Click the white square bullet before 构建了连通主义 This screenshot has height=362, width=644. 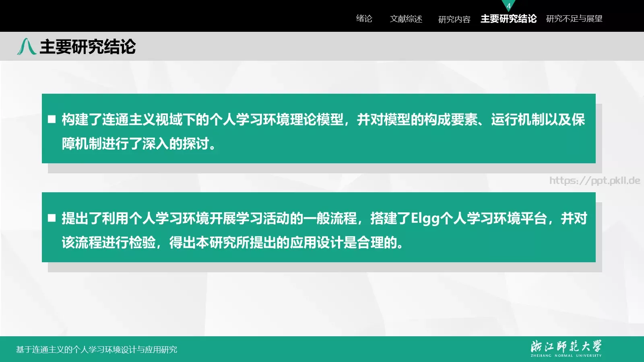coord(52,119)
